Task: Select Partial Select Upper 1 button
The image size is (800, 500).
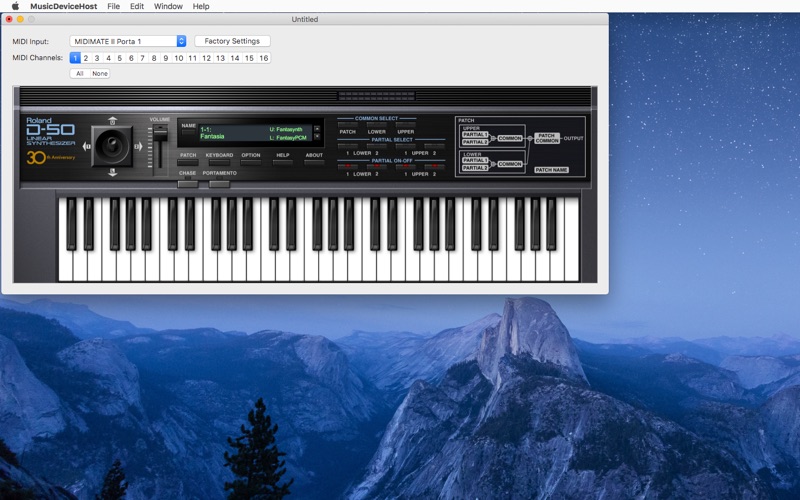Action: [x=406, y=146]
